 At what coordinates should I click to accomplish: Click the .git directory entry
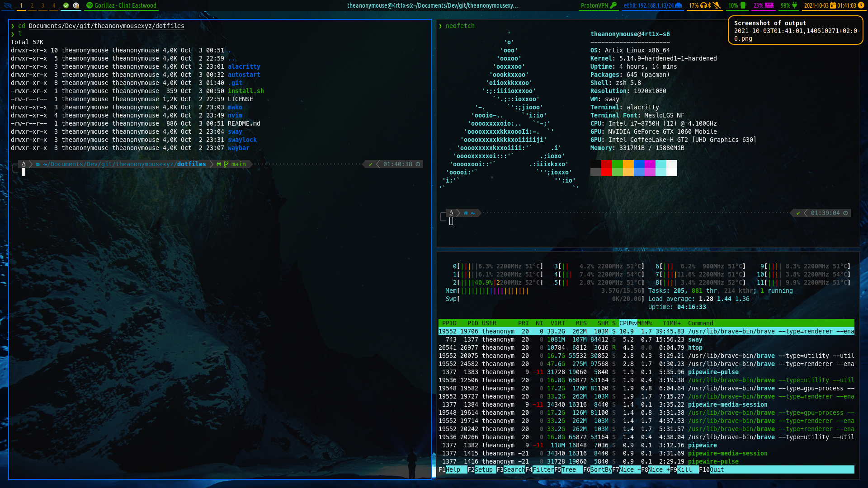click(235, 83)
